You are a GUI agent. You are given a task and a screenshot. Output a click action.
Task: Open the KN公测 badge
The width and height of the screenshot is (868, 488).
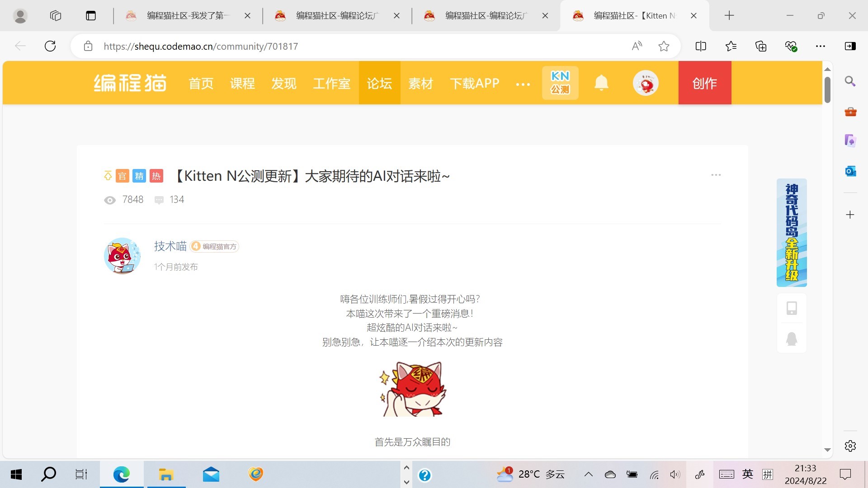[560, 83]
